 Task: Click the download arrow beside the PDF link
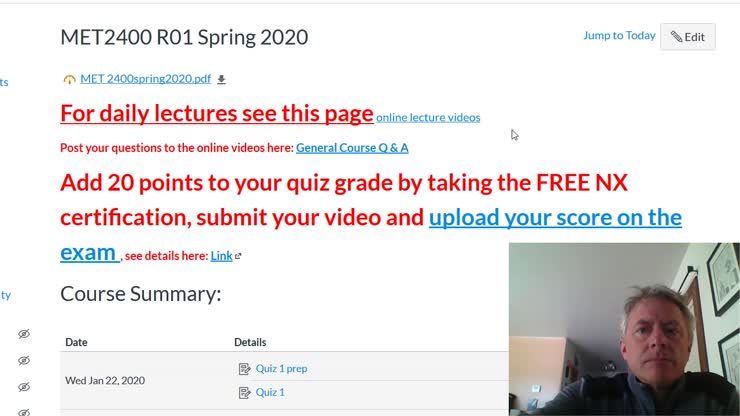point(222,80)
